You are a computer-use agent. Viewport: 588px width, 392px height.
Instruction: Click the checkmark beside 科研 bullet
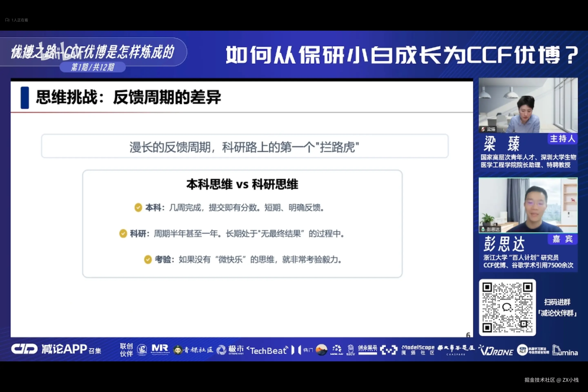click(x=123, y=234)
